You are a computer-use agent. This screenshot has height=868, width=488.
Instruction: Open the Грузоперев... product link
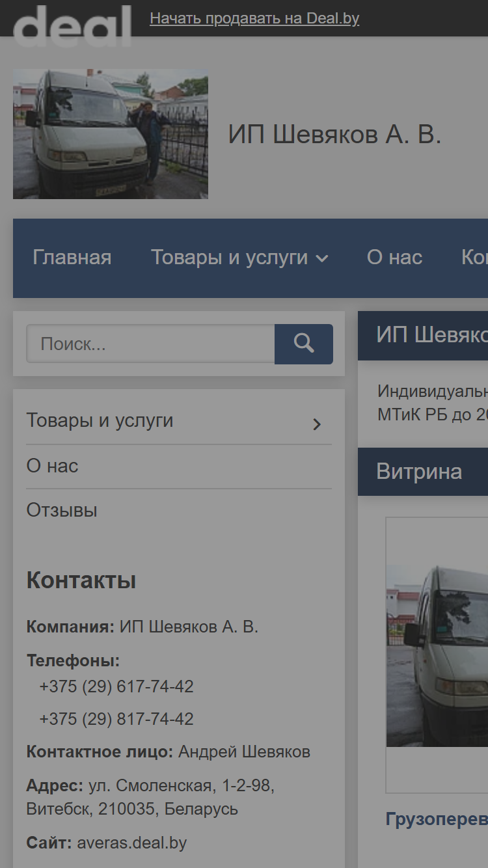click(x=437, y=819)
